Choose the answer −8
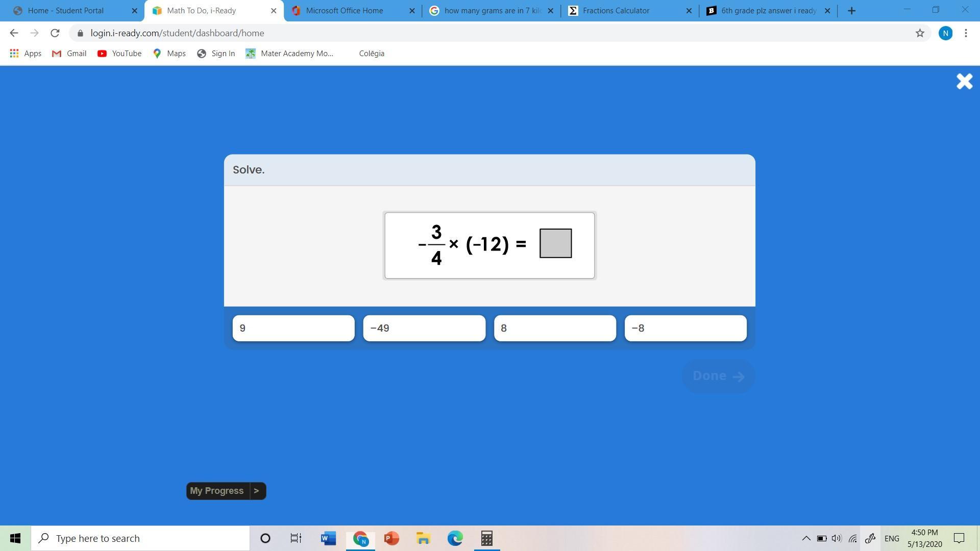 (685, 328)
